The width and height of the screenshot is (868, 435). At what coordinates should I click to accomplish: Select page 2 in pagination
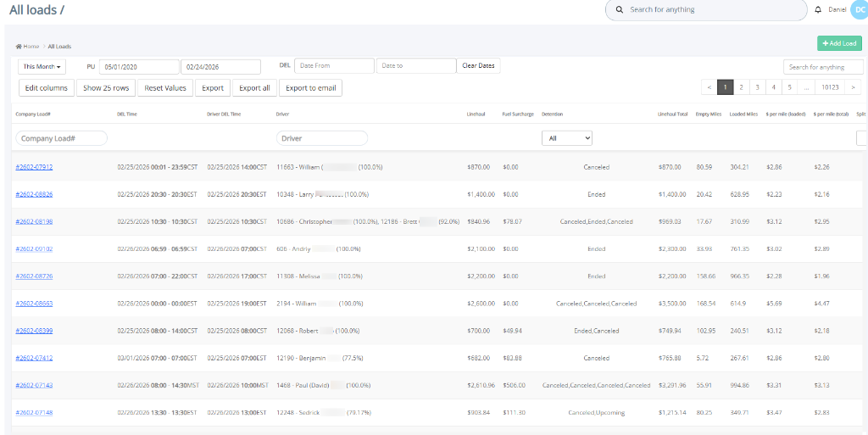coord(741,86)
